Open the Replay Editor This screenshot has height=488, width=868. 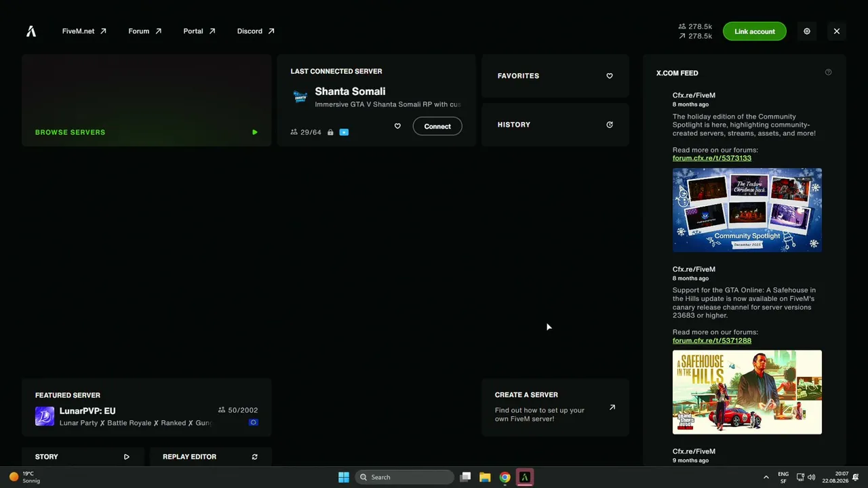[x=210, y=457]
